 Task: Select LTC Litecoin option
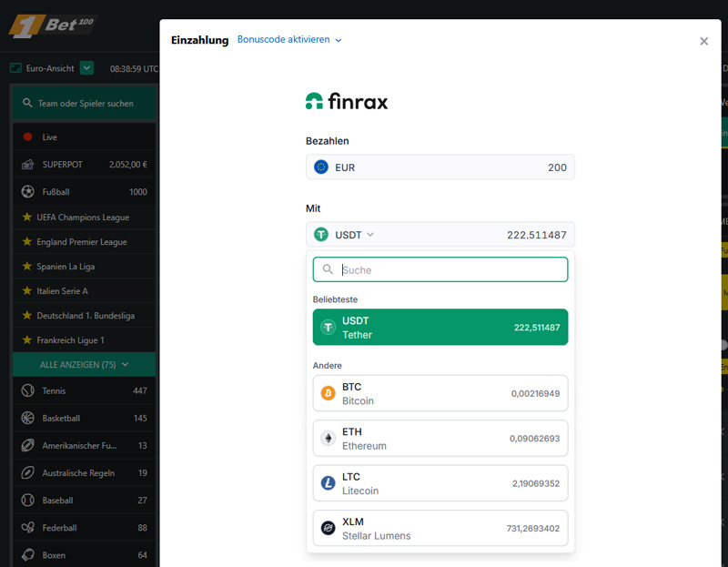coord(440,483)
